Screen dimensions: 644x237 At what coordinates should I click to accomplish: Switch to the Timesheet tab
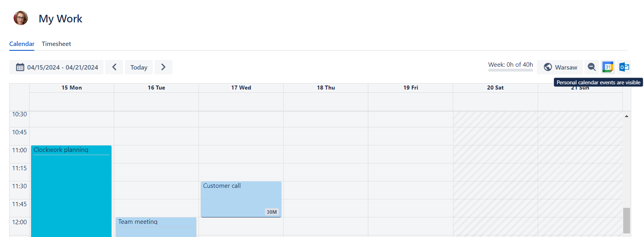(56, 44)
